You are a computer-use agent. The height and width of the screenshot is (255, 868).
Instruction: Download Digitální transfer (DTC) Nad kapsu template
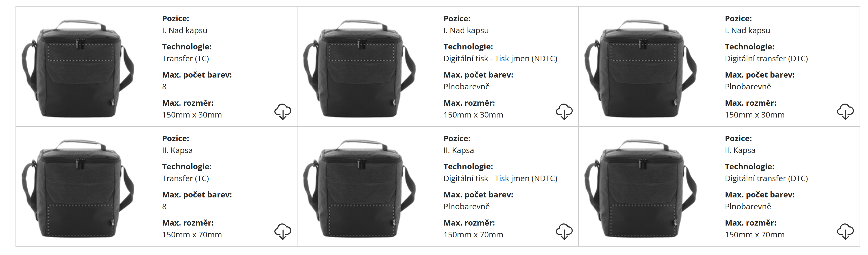[x=845, y=111]
